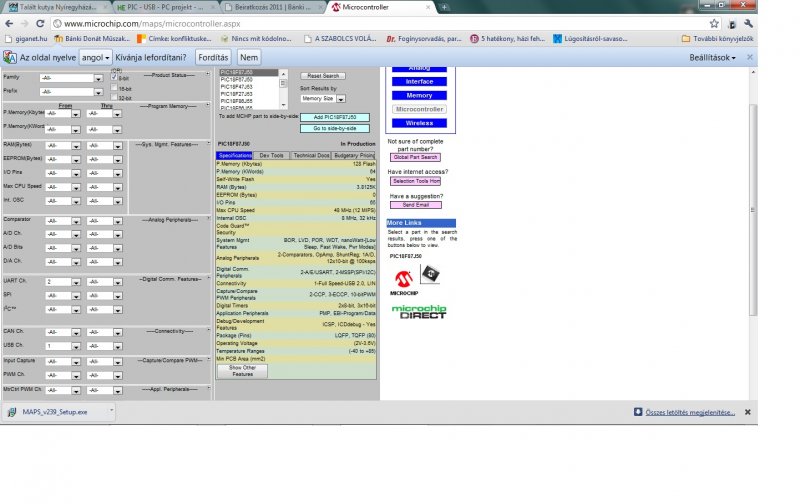Click the Selection Tools Home button
The height and width of the screenshot is (504, 800).
(x=415, y=181)
